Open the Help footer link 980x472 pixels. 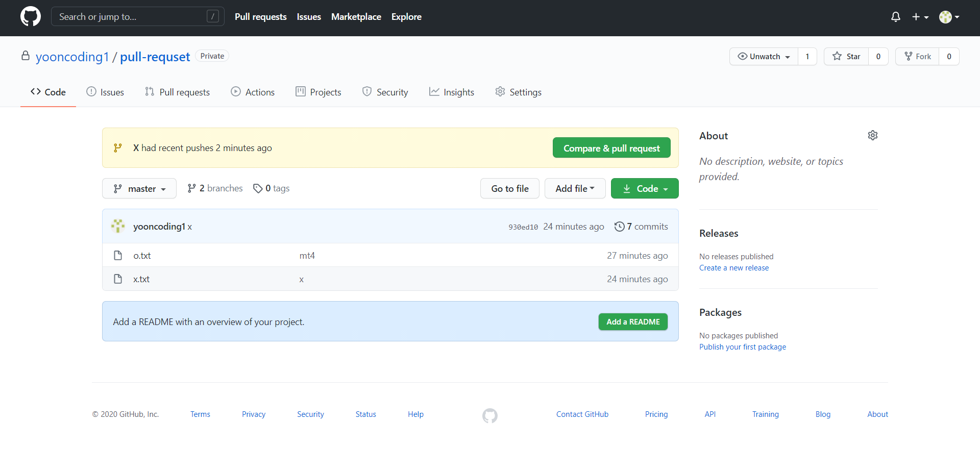click(x=415, y=414)
